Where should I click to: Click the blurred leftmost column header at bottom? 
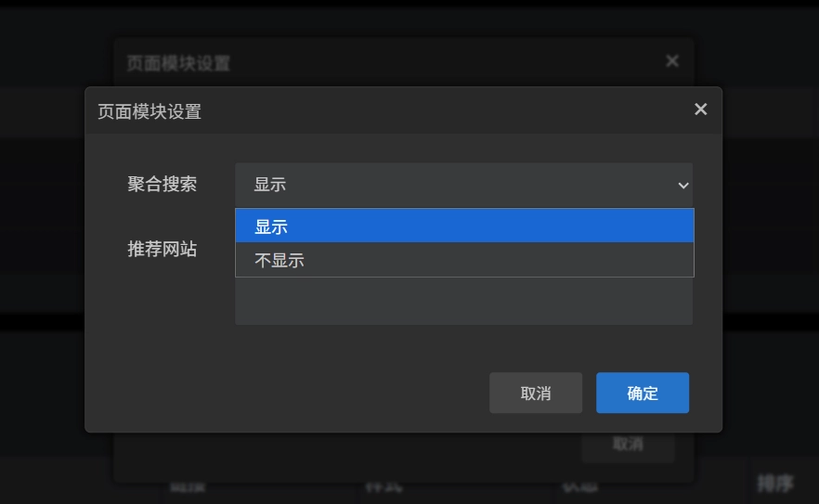[x=188, y=485]
